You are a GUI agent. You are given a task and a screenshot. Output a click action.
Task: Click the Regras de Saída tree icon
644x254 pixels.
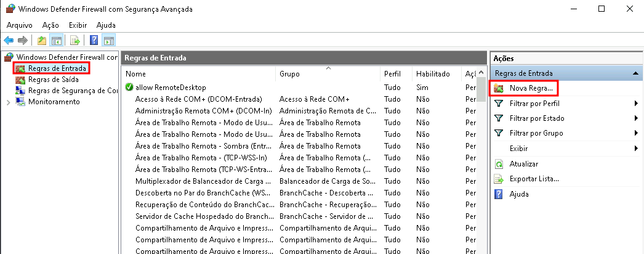coord(20,80)
